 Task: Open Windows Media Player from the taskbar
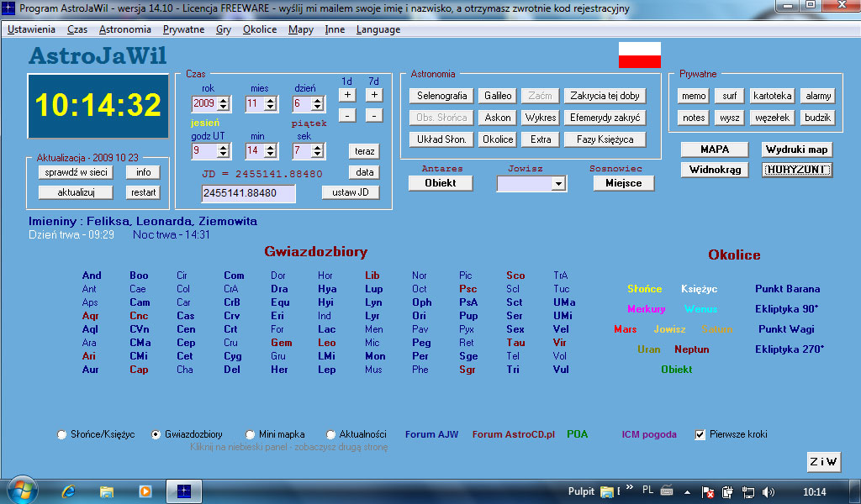pyautogui.click(x=145, y=491)
